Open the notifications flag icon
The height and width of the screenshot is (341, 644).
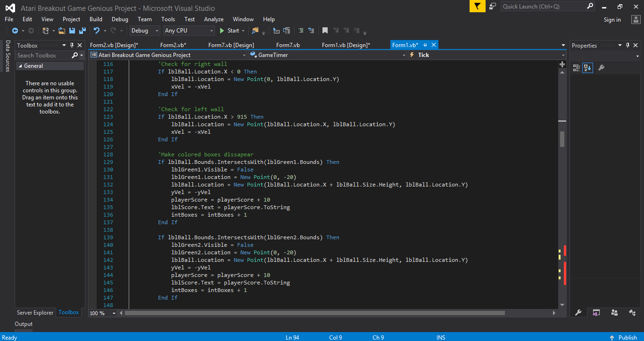(x=477, y=6)
